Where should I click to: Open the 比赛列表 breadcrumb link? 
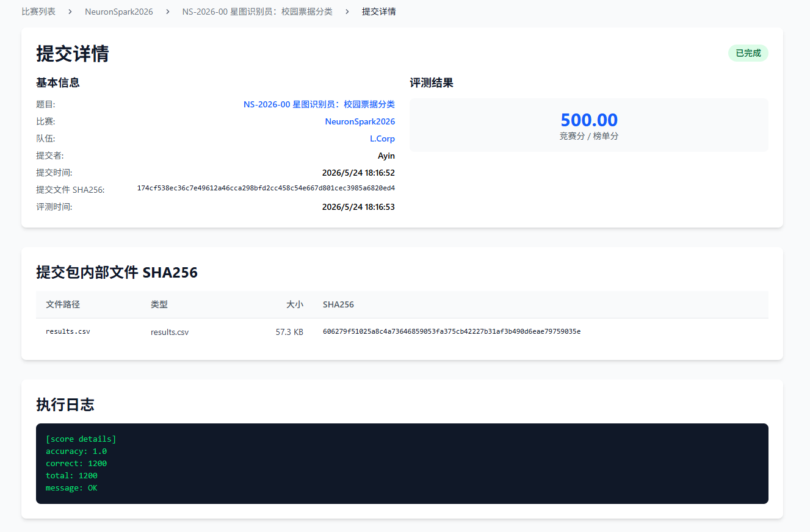click(38, 12)
